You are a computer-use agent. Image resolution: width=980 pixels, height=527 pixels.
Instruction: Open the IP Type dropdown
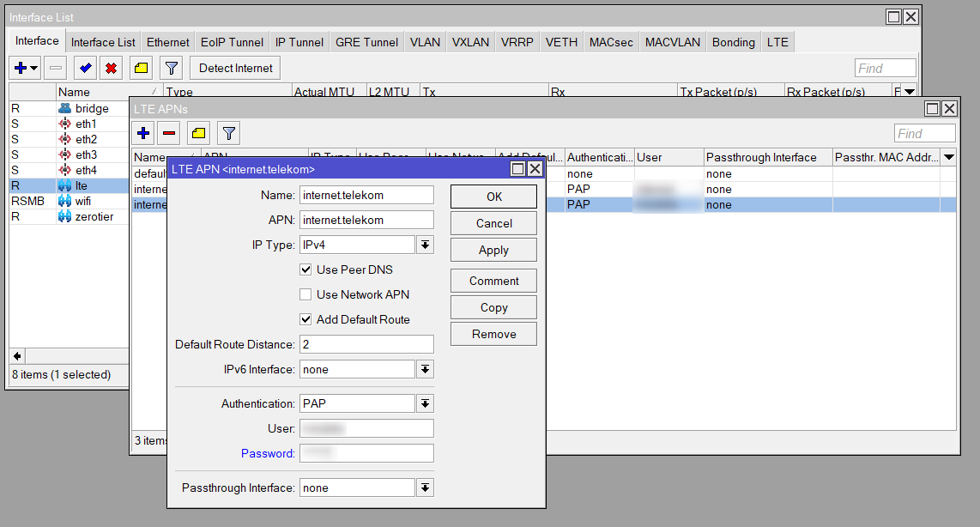(x=425, y=245)
